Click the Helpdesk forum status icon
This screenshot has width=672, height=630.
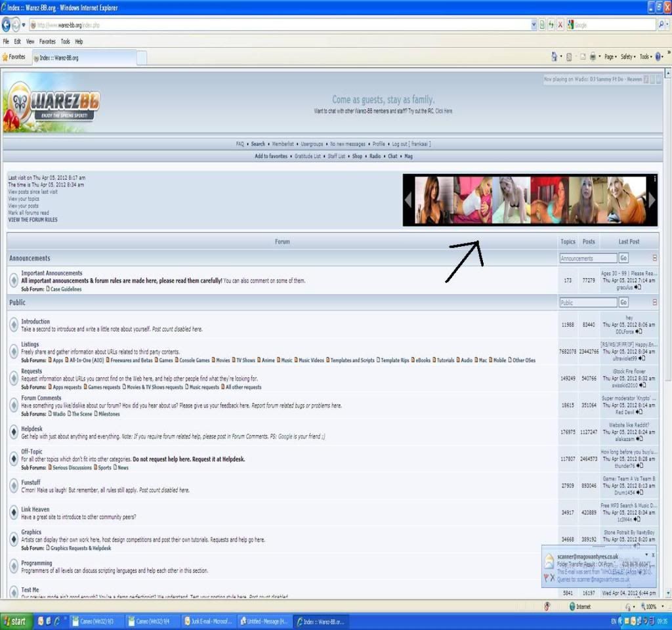coord(13,432)
